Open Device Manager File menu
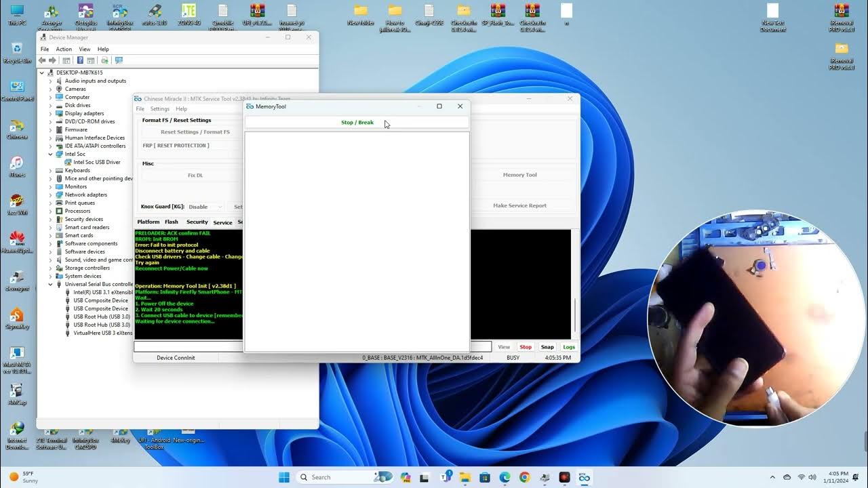This screenshot has width=868, height=488. click(x=45, y=49)
